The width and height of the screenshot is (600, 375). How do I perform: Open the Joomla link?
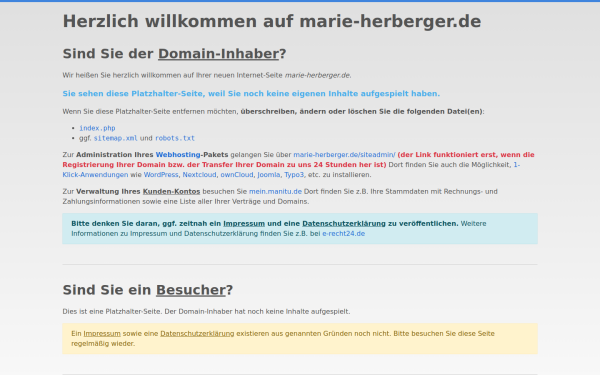(268, 174)
